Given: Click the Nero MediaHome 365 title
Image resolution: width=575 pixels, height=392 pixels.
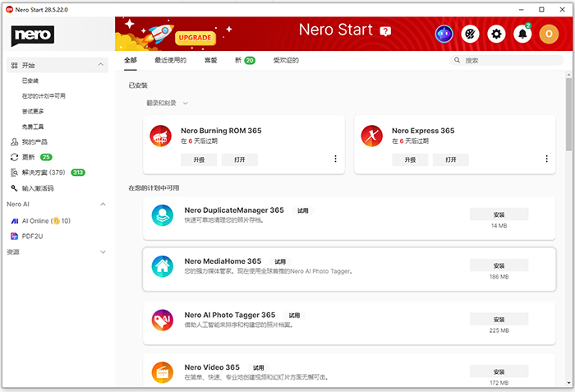Looking at the screenshot, I should (223, 261).
